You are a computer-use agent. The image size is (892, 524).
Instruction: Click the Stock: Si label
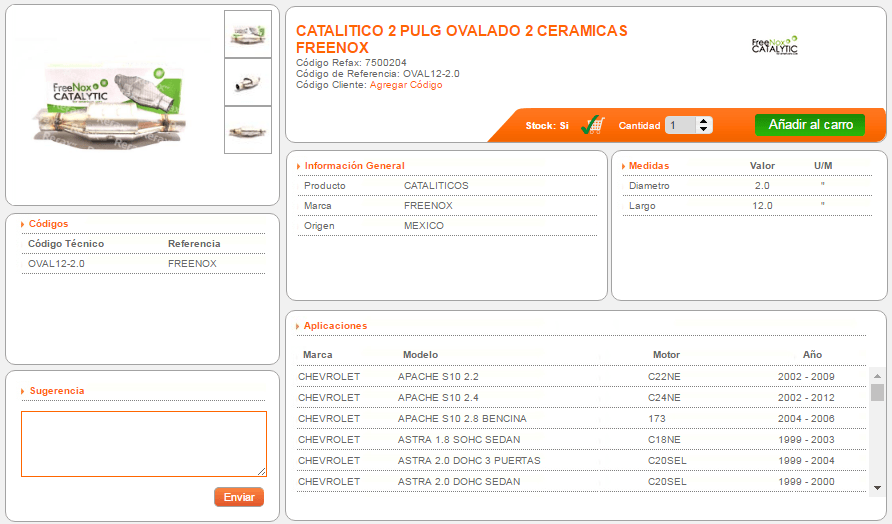pos(547,125)
